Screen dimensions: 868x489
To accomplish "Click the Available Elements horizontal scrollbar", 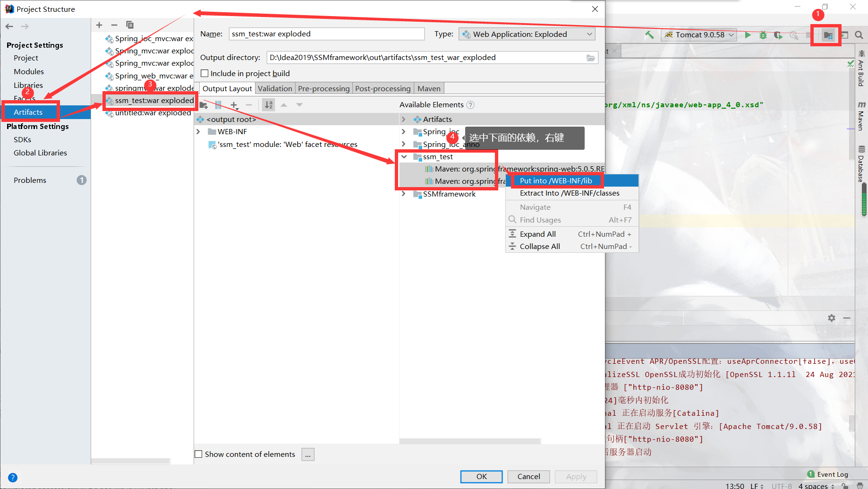I will click(470, 441).
